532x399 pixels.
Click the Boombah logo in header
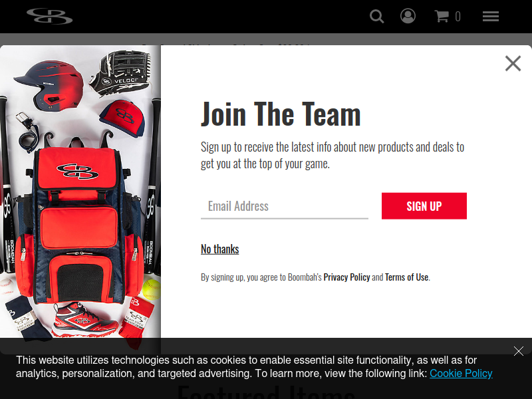click(x=49, y=16)
